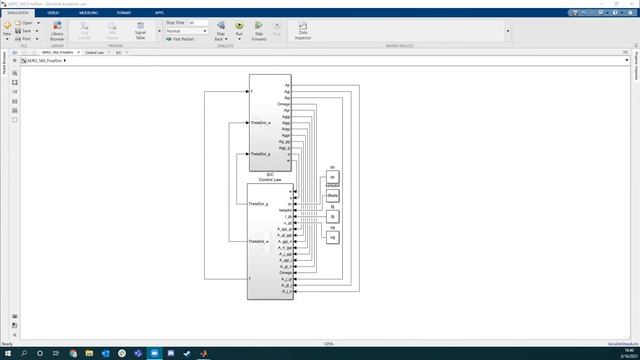
Task: Run the simulation
Action: 239,26
